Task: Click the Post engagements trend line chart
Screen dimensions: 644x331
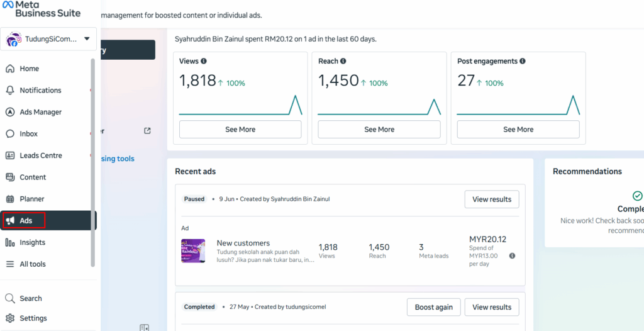Action: click(x=518, y=105)
